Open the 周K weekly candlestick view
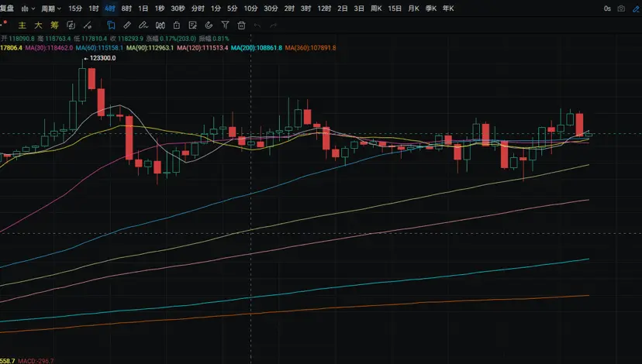642x364 pixels. [x=376, y=9]
